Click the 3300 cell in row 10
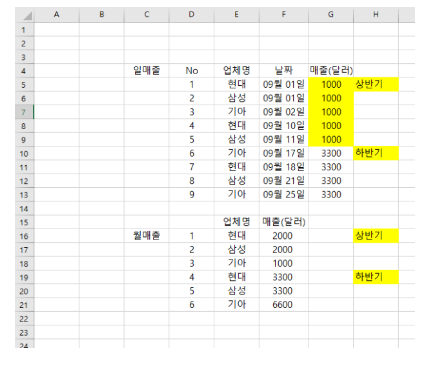This screenshot has height=373, width=434. click(x=331, y=153)
